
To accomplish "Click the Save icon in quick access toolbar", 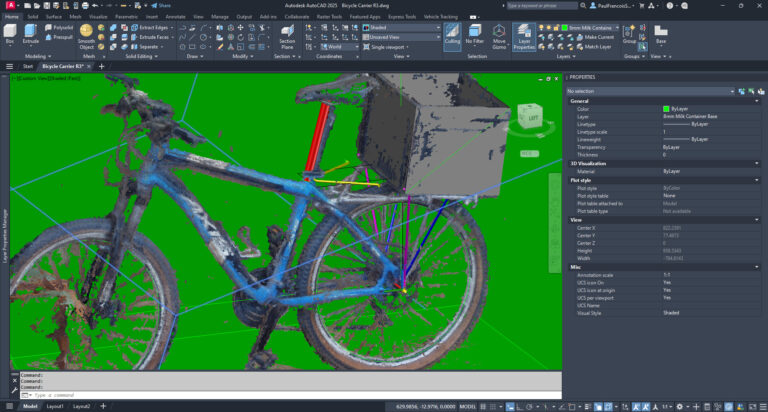I will (47, 6).
